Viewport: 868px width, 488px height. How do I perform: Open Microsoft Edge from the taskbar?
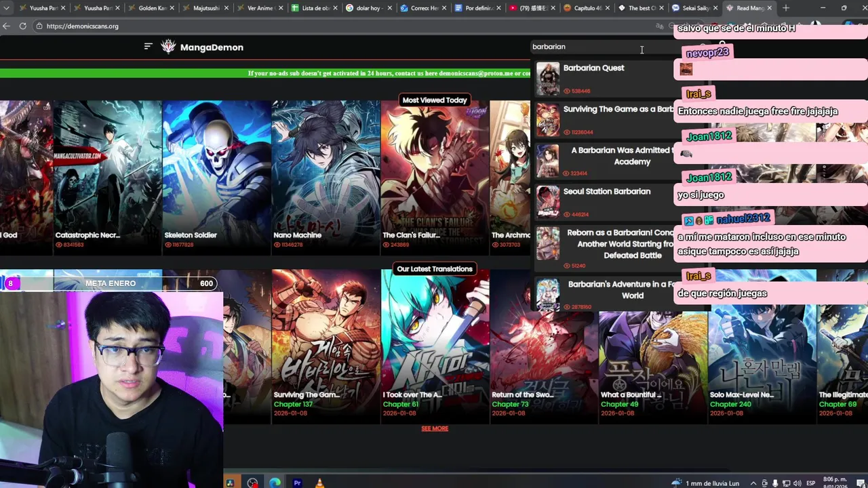pyautogui.click(x=275, y=483)
